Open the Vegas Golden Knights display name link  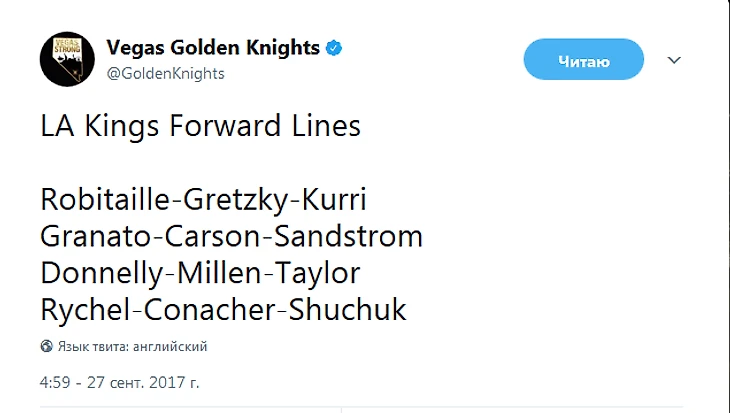[213, 47]
